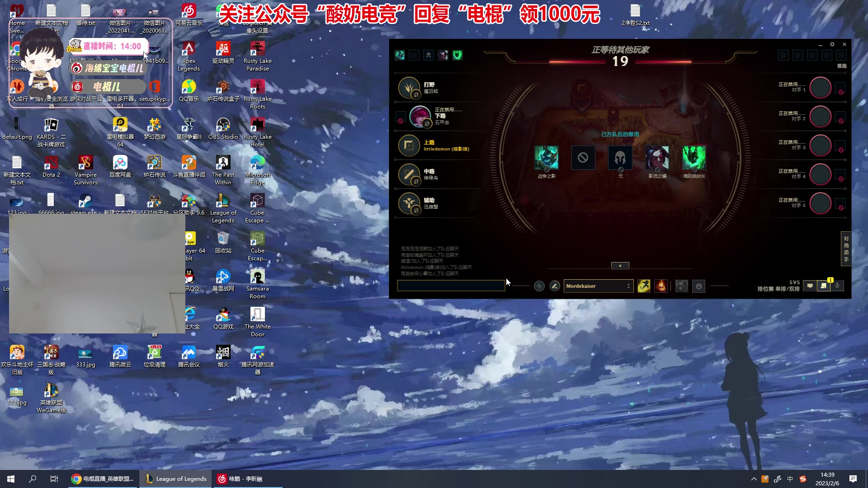
Task: Change the Ghost summoner spell
Action: pos(644,286)
